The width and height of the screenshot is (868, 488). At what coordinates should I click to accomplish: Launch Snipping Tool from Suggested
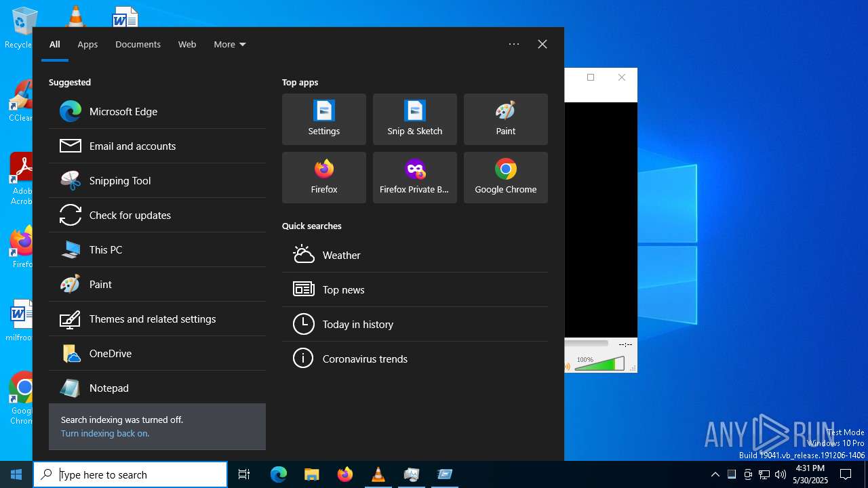point(157,180)
